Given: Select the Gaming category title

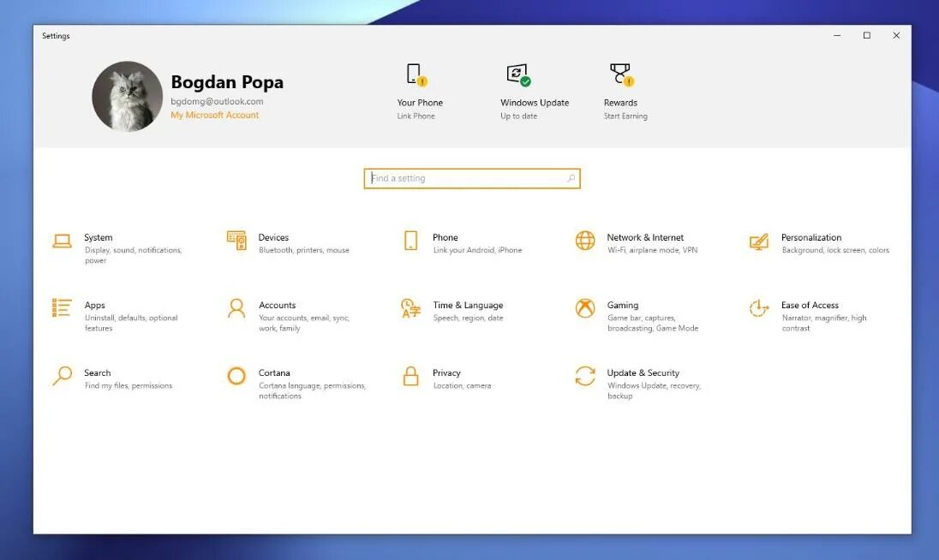Looking at the screenshot, I should (x=623, y=305).
